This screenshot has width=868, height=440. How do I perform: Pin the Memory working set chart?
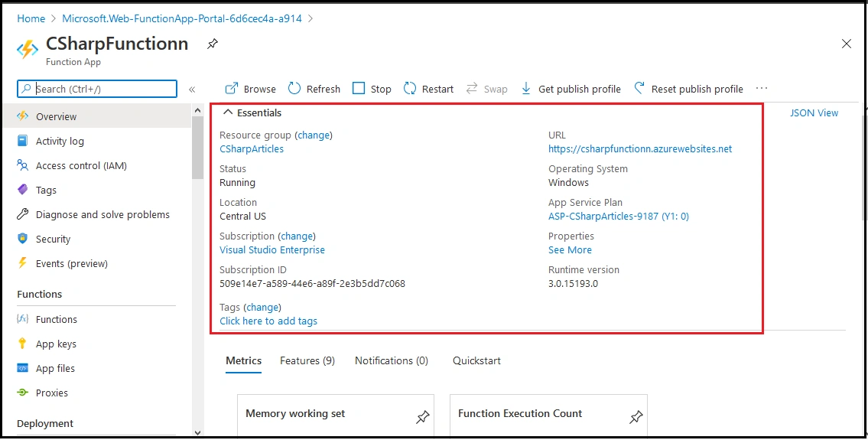(x=422, y=417)
